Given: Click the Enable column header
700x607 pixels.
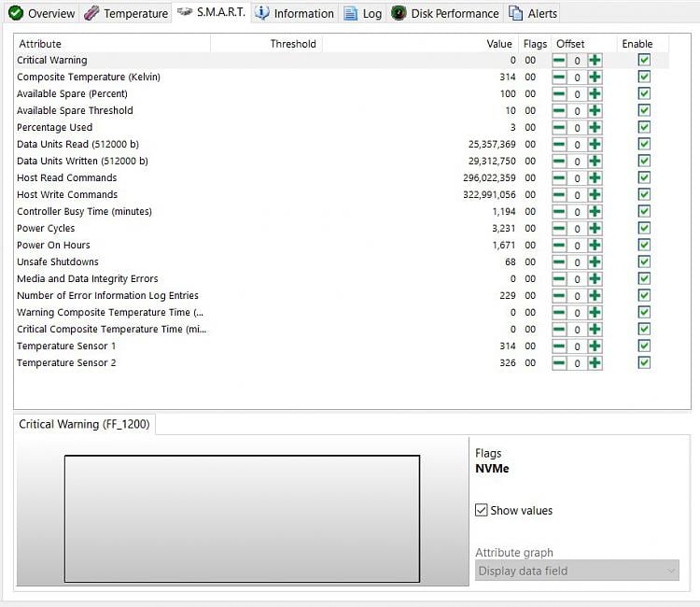Looking at the screenshot, I should (x=643, y=44).
